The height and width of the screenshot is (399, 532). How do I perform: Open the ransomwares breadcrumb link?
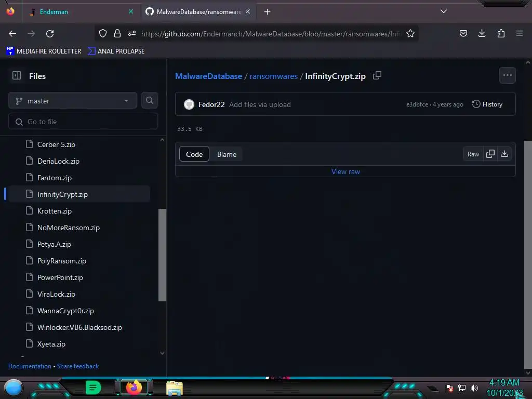(273, 76)
